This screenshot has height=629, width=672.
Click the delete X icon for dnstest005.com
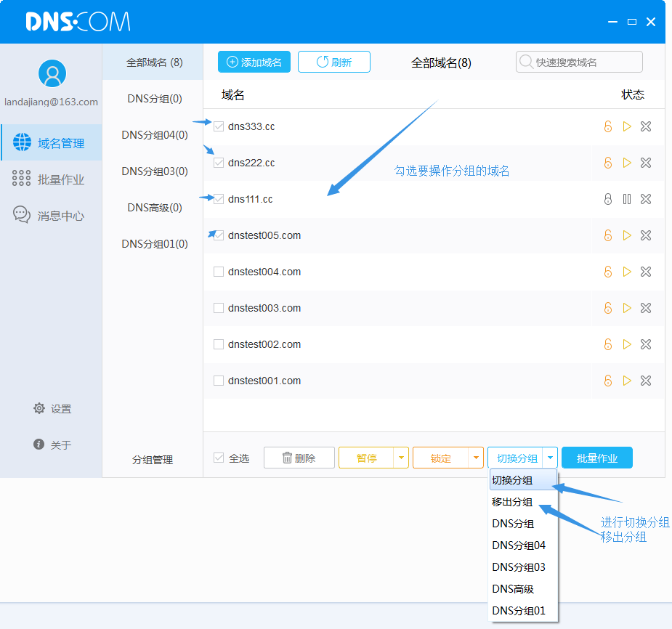[646, 235]
